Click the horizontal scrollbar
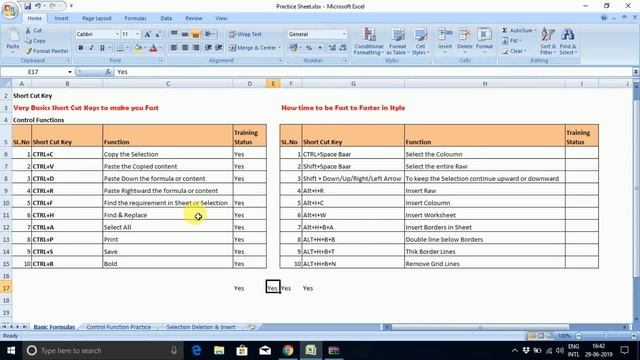Screen dimensions: 640x360 [480, 327]
